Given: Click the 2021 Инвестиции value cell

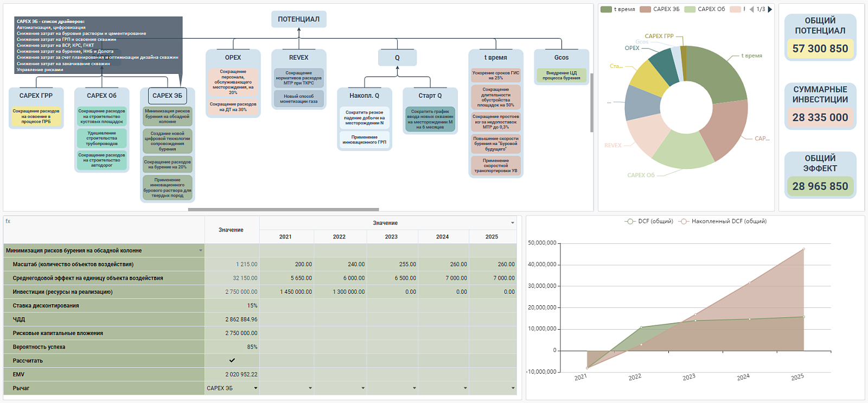Looking at the screenshot, I should tap(286, 292).
